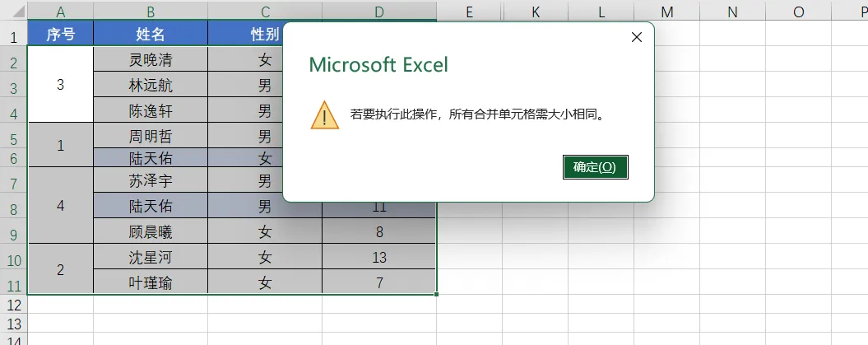The height and width of the screenshot is (345, 868).
Task: Select row 2 header
Action: [14, 58]
